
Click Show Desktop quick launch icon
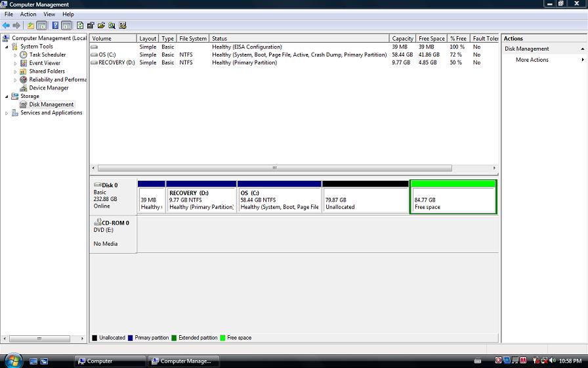(x=33, y=361)
